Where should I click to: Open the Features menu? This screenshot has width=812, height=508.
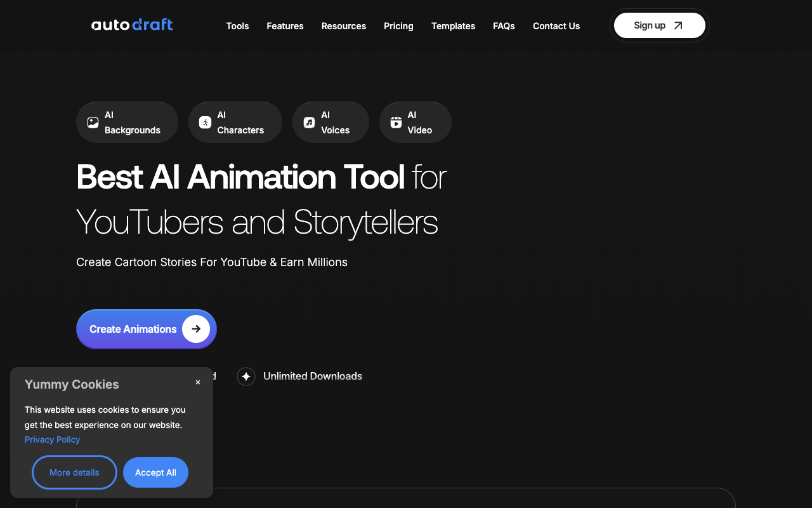(285, 26)
